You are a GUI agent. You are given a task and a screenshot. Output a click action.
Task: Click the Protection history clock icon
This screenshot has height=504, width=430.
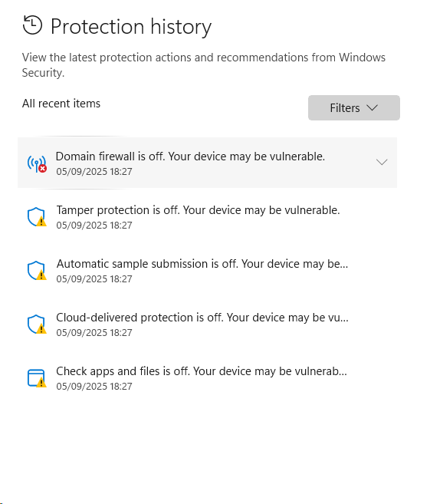point(32,25)
